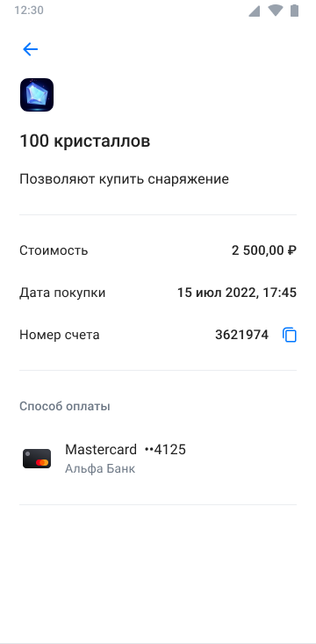This screenshot has width=316, height=644.
Task: Tap the crystal gem app icon
Action: coord(37,95)
